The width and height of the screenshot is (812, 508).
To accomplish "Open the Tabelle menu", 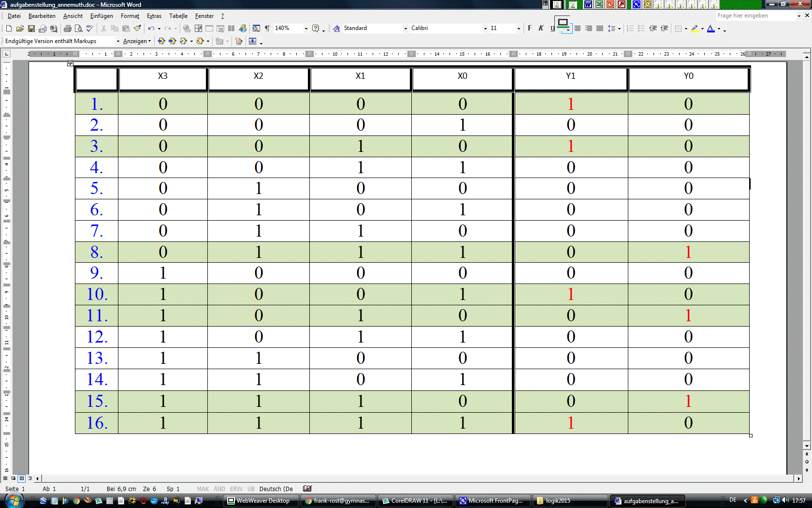I will point(178,16).
